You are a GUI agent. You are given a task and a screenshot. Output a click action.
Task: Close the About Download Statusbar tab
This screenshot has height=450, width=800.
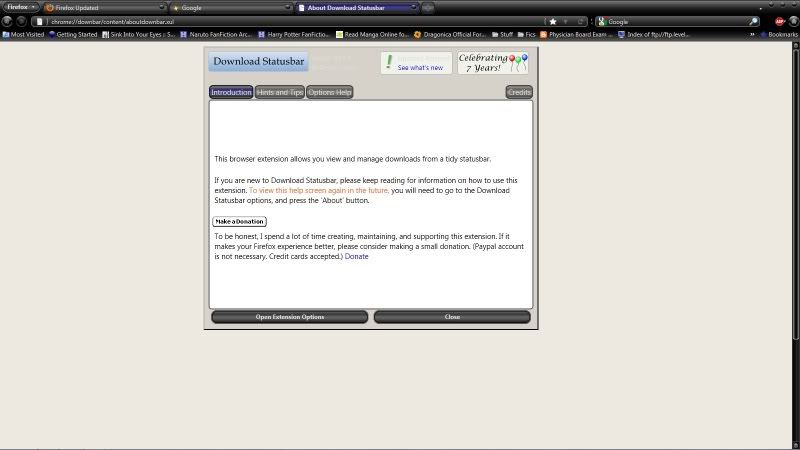coord(413,7)
